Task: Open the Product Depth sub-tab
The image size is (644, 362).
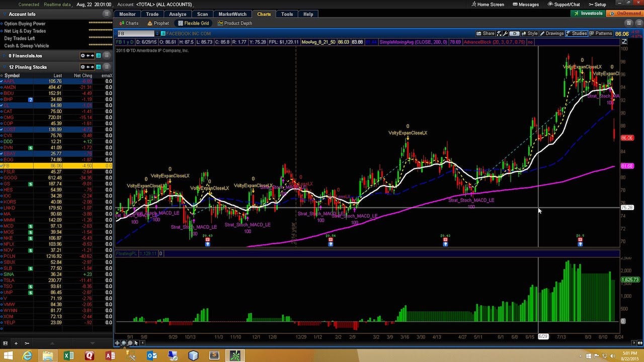Action: click(x=234, y=23)
